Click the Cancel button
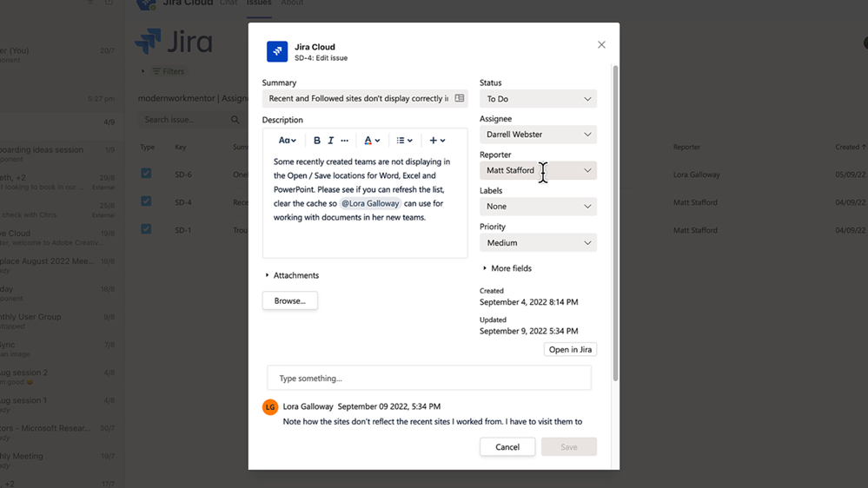Screen dimensions: 868x488 [x=507, y=447]
